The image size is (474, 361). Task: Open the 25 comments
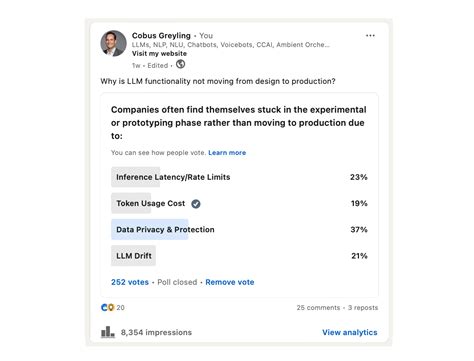coord(318,308)
